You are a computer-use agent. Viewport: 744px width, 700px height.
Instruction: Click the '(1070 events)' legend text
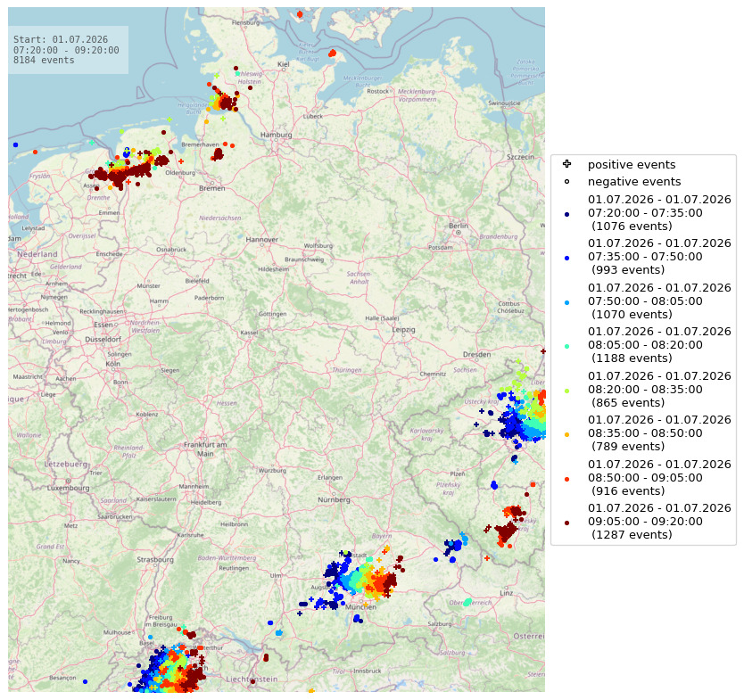pos(632,315)
